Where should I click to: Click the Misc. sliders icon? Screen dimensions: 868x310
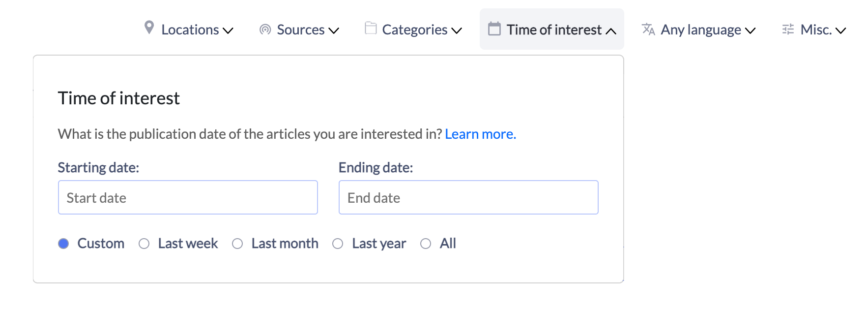[x=788, y=30]
